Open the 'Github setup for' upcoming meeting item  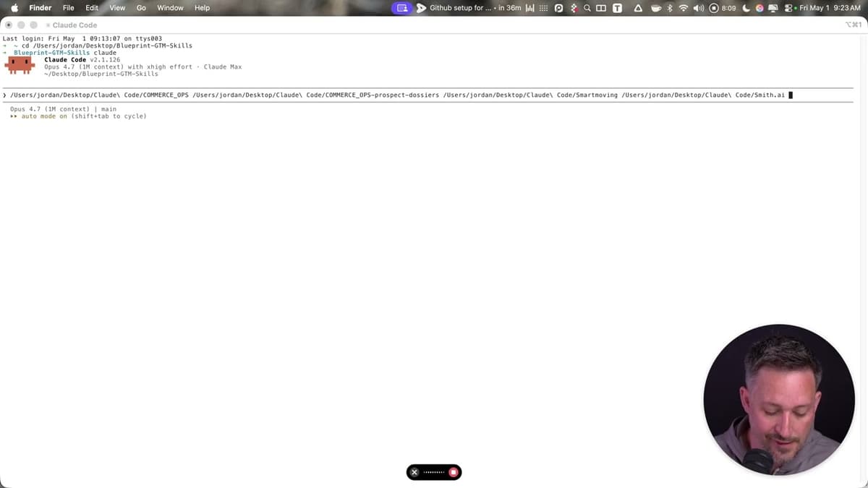click(469, 8)
